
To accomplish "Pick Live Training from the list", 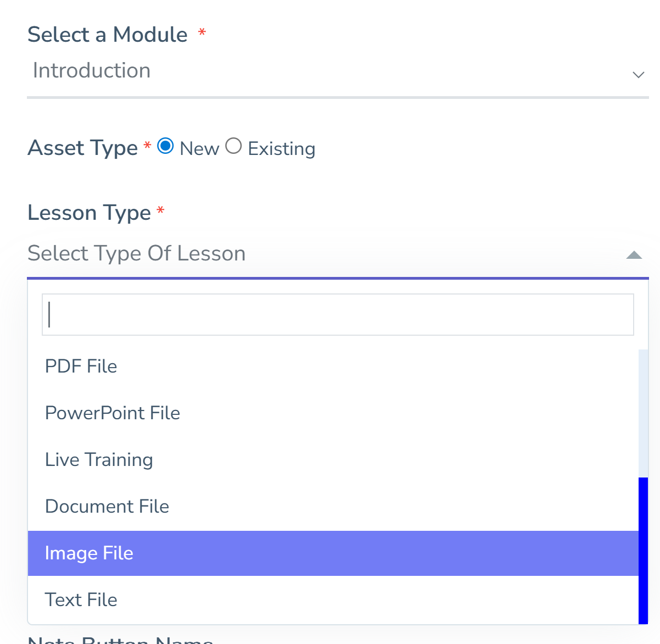I will (99, 460).
